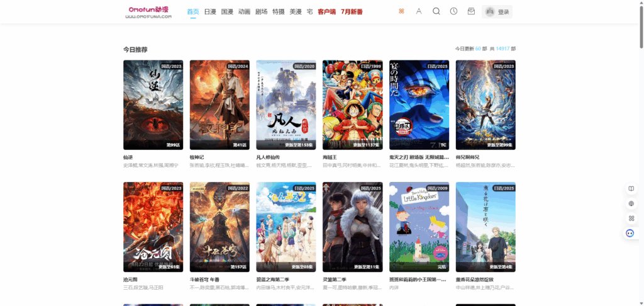Click the 凡人修仙传 title link
The image size is (644, 306).
coord(268,157)
